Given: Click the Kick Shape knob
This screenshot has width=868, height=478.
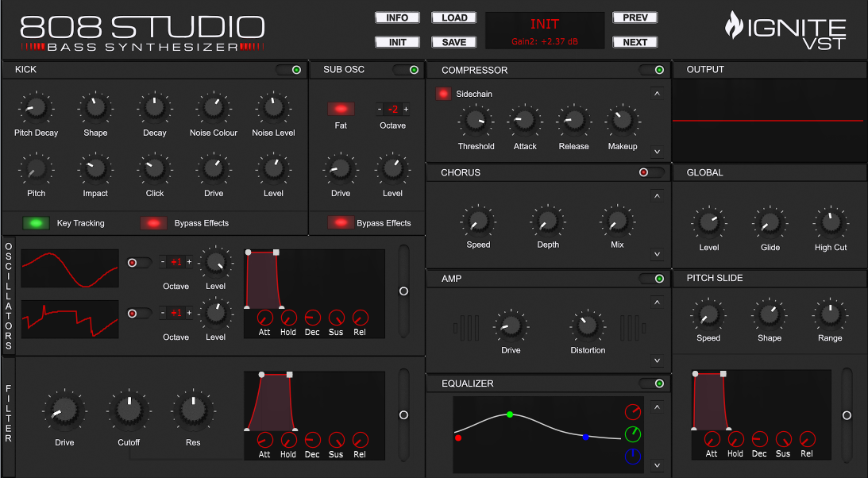Looking at the screenshot, I should [x=95, y=108].
